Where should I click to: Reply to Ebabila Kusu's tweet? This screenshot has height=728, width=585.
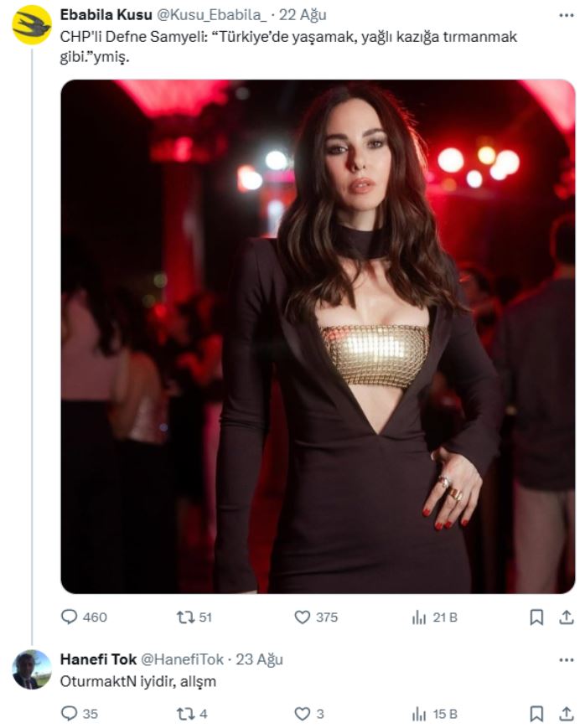[x=70, y=617]
